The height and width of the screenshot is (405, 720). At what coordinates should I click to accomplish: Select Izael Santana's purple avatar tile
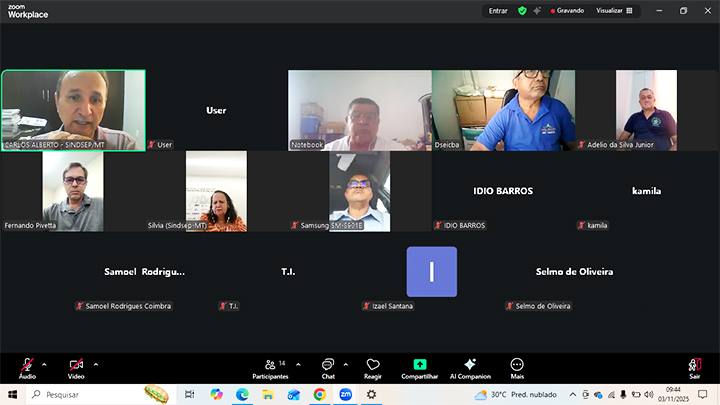tap(431, 272)
